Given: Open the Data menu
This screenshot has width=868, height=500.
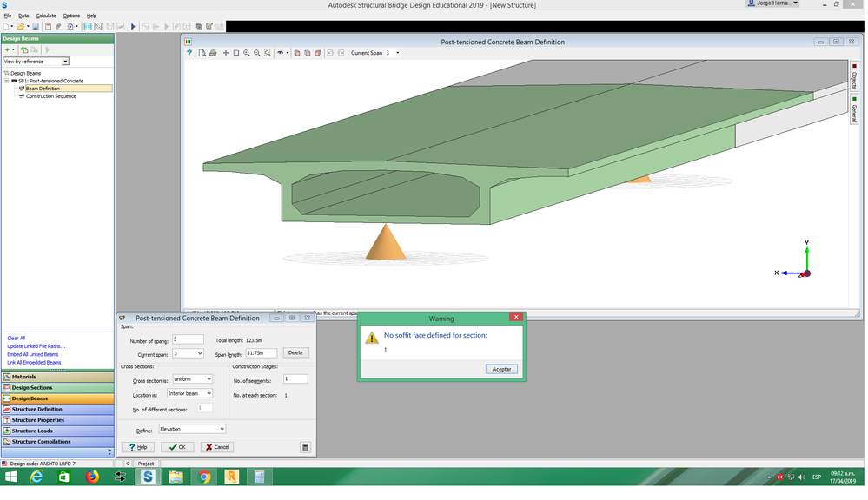Looking at the screenshot, I should [23, 16].
